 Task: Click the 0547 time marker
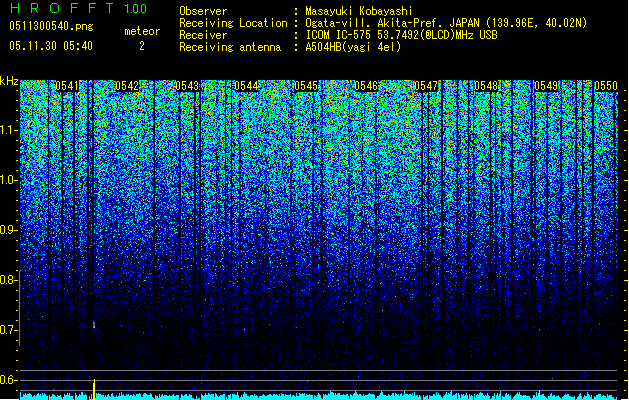(x=426, y=86)
